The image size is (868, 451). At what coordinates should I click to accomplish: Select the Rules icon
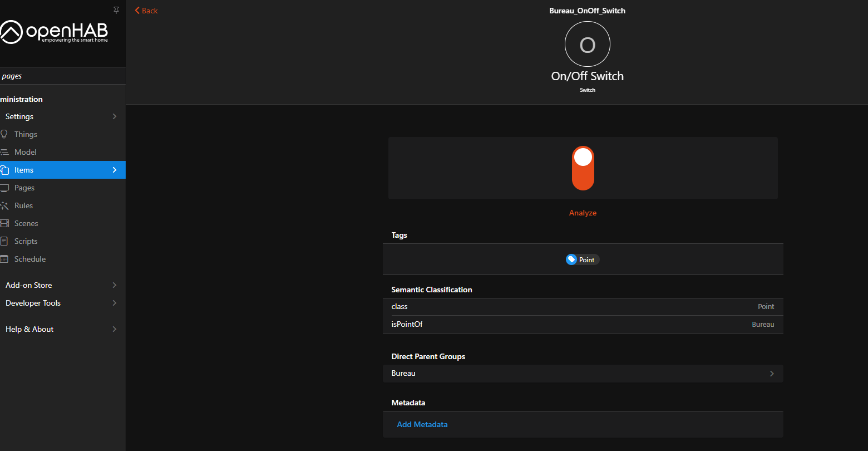5,205
